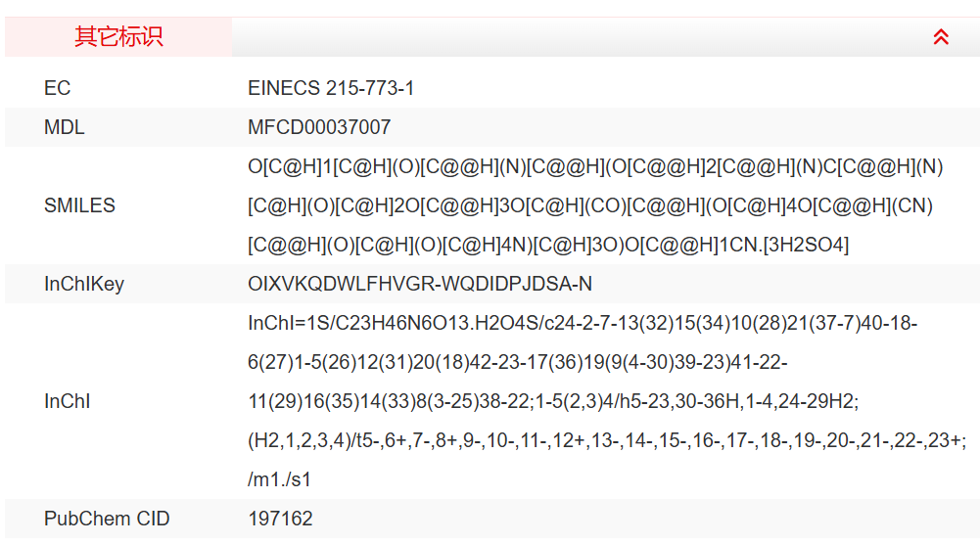Click the SMILES row label
Screen dimensions: 980x544
pos(79,205)
